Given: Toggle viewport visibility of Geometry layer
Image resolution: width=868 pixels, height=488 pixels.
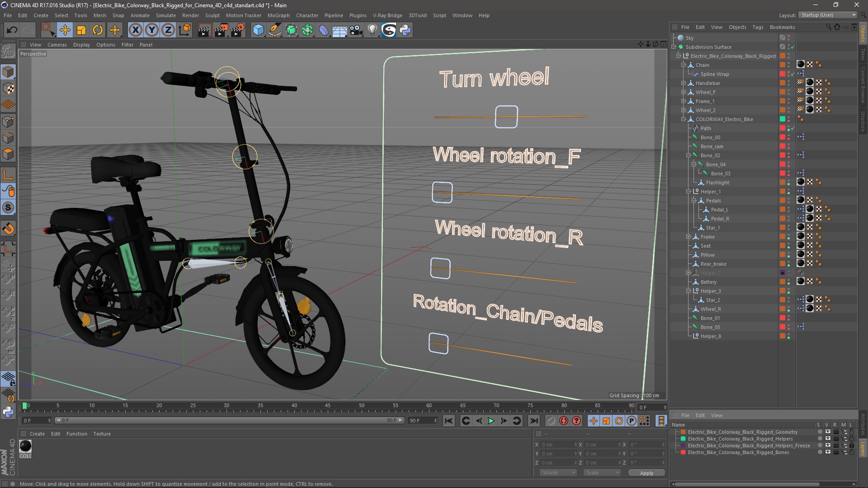Looking at the screenshot, I should [x=827, y=432].
